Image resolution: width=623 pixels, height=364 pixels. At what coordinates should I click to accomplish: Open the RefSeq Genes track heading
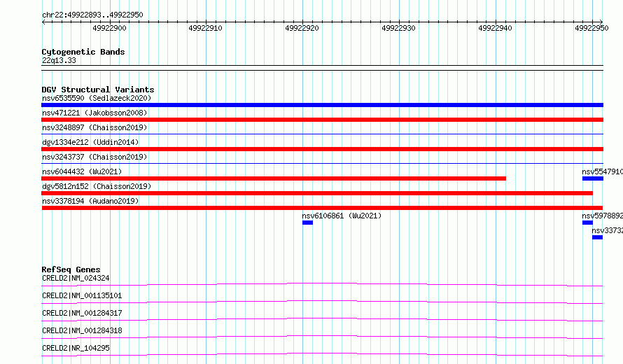pyautogui.click(x=71, y=269)
